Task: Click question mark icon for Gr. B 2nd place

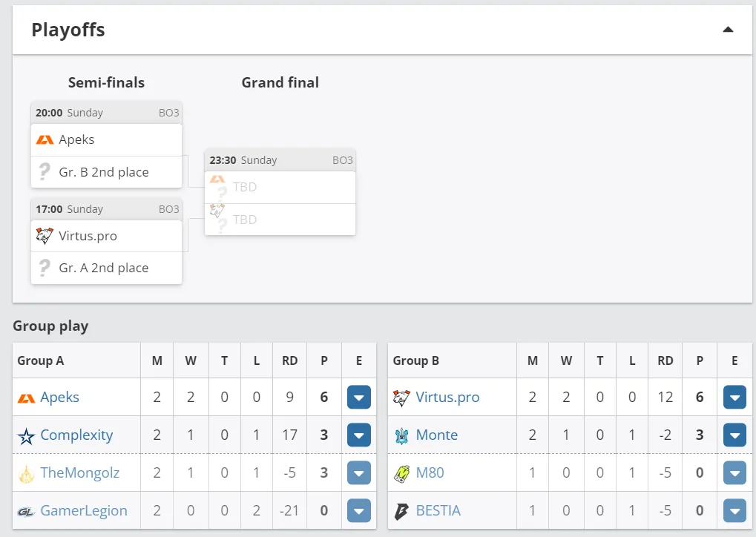Action: point(45,171)
